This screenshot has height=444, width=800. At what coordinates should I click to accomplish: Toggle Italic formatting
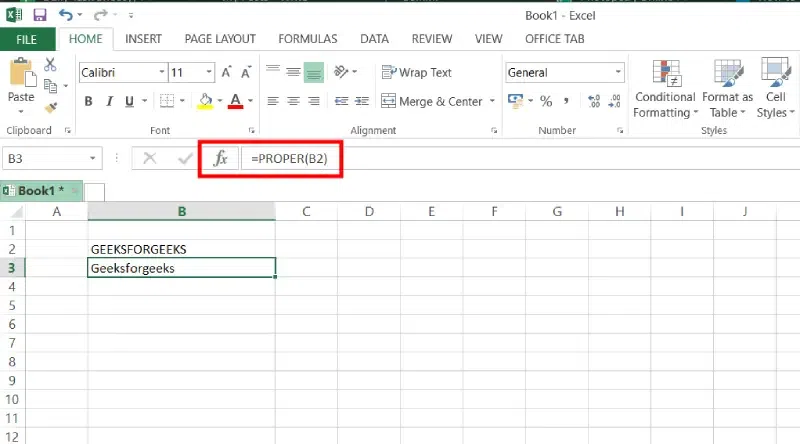[109, 101]
